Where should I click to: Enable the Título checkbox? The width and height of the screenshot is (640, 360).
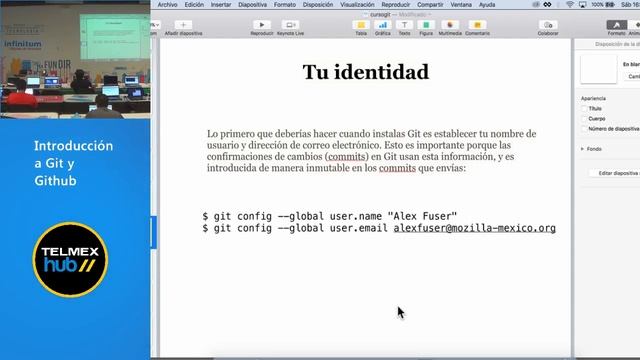tap(584, 109)
